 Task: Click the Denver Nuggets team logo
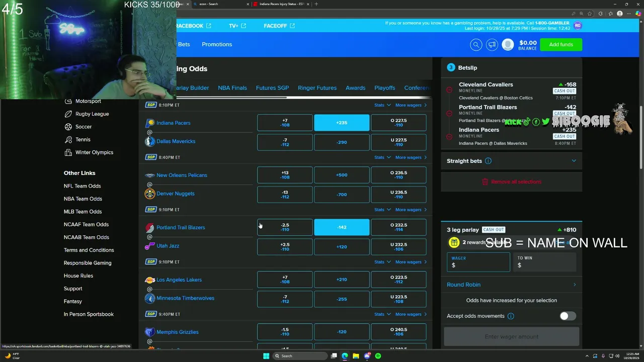pyautogui.click(x=149, y=194)
